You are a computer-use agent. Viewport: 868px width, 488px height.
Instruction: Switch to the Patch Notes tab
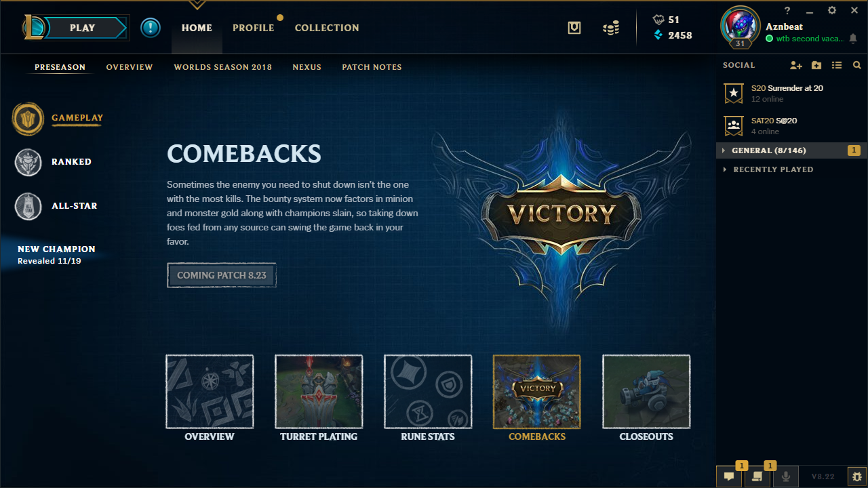[372, 67]
